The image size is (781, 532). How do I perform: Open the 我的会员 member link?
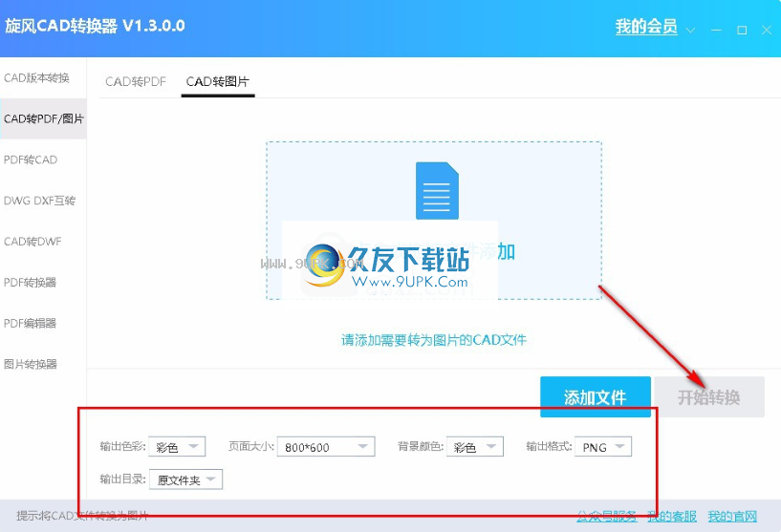click(646, 27)
